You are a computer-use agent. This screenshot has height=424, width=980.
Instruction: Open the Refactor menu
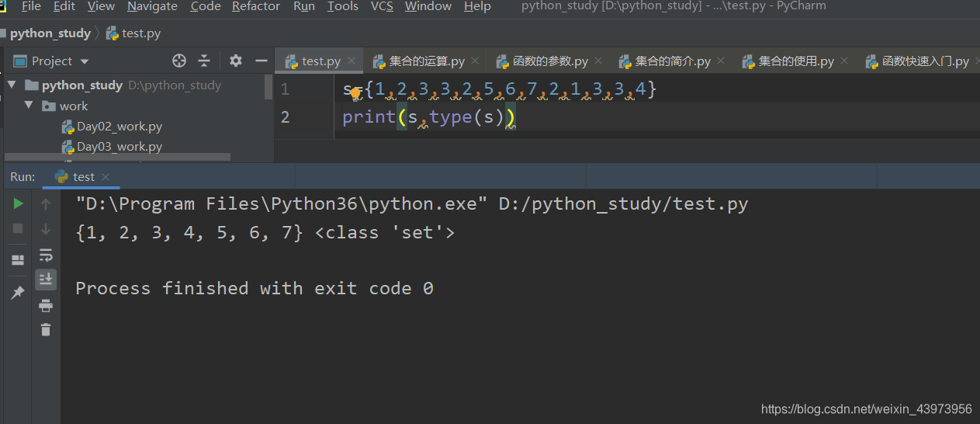pyautogui.click(x=256, y=6)
